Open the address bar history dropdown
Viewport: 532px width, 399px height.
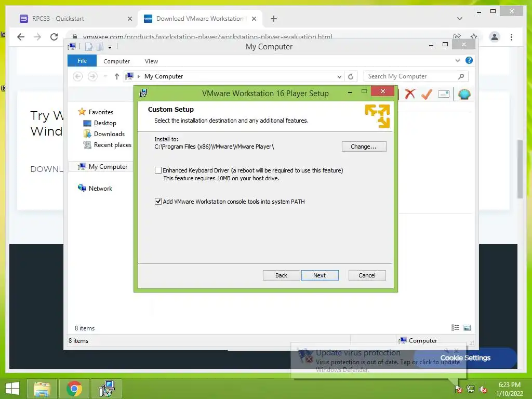pyautogui.click(x=339, y=77)
